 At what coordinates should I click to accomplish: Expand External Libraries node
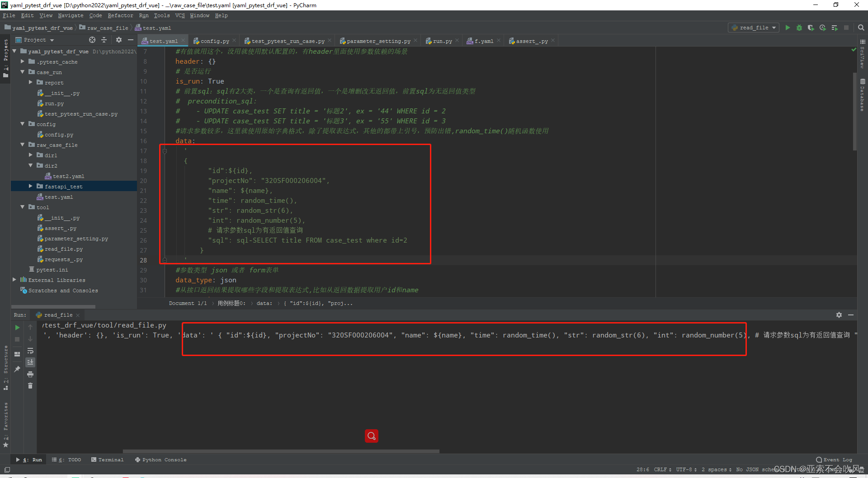click(x=14, y=280)
